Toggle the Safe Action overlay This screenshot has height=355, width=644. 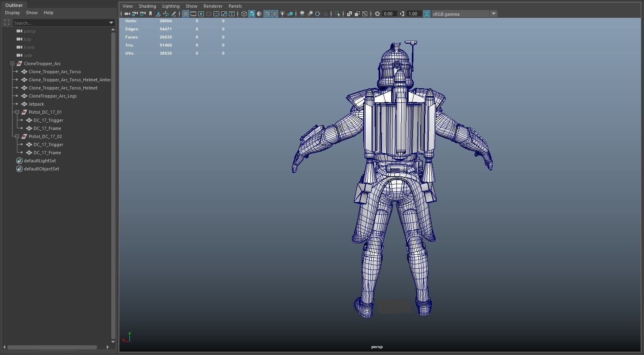[224, 14]
